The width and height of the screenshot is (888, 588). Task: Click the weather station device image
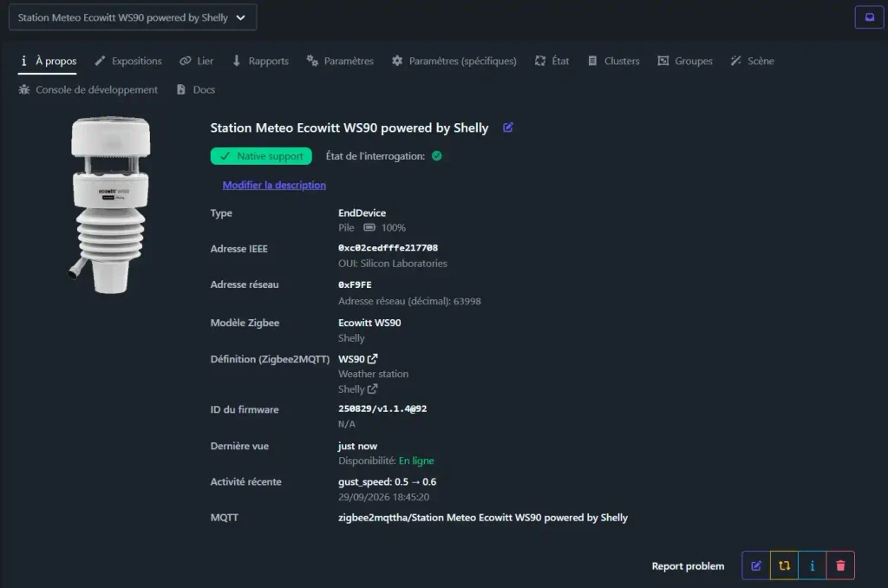(x=110, y=205)
